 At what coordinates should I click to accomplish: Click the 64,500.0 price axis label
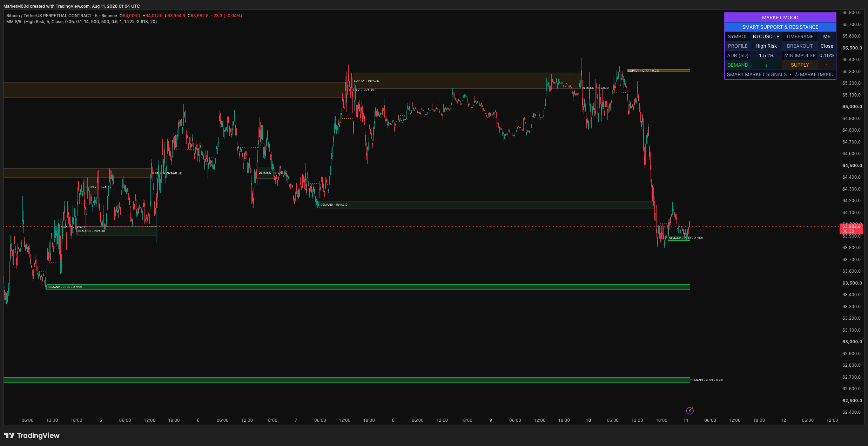(x=852, y=166)
